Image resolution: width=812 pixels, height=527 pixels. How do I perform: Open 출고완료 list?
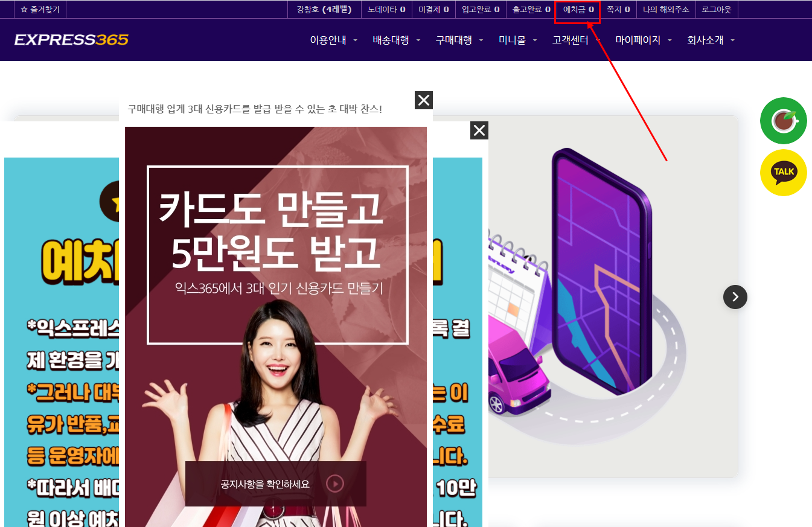531,10
